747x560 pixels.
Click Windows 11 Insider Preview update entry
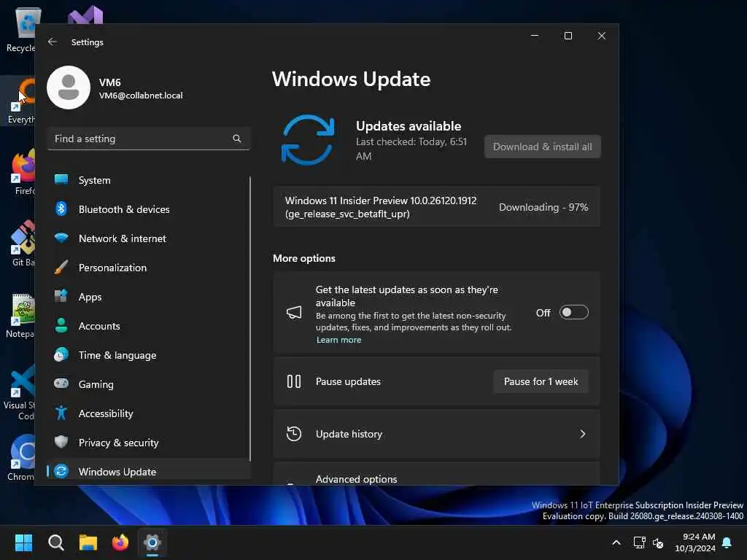pyautogui.click(x=436, y=206)
